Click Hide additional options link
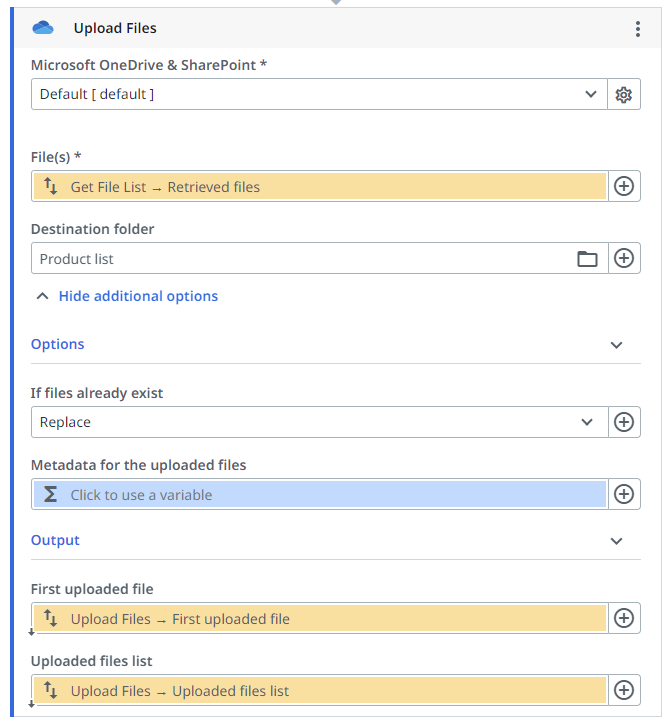Viewport: 670px width, 722px height. tap(137, 296)
